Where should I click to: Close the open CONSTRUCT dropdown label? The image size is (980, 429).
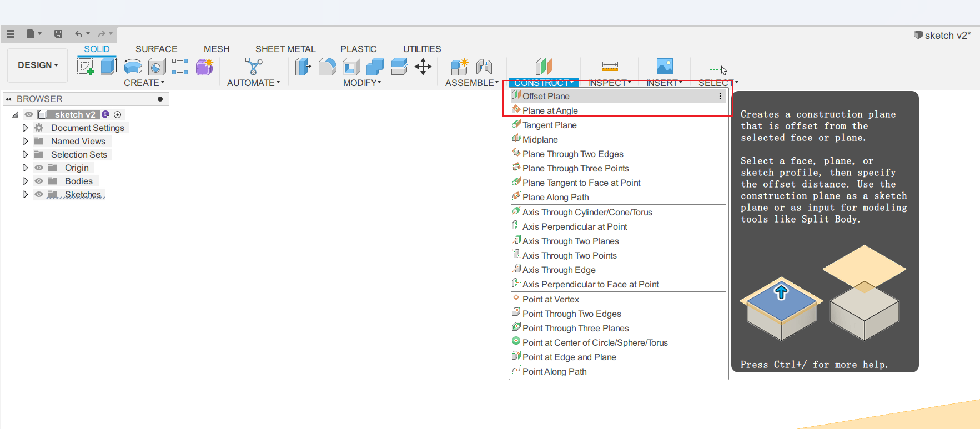(x=544, y=83)
